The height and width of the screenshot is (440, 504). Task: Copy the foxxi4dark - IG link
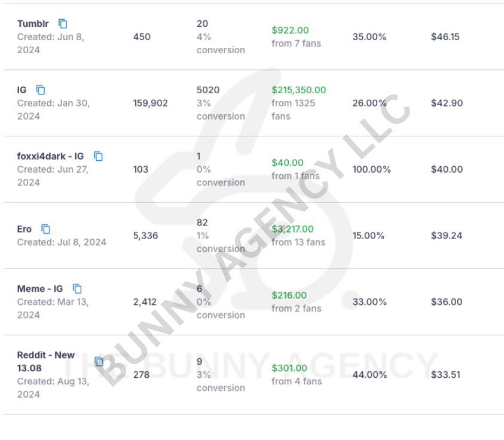(98, 157)
